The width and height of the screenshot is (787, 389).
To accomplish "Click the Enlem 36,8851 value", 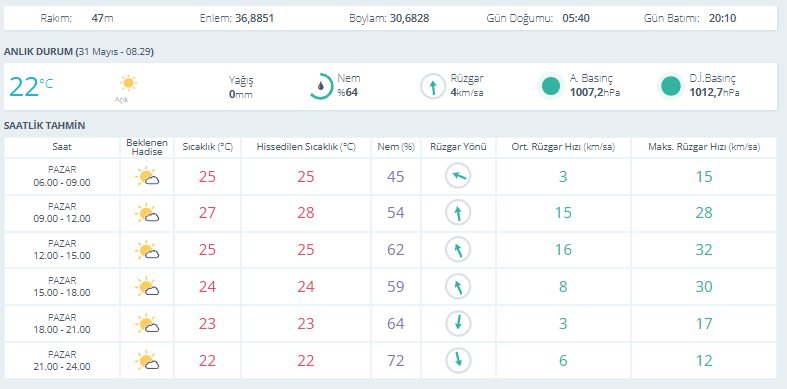I will click(254, 19).
